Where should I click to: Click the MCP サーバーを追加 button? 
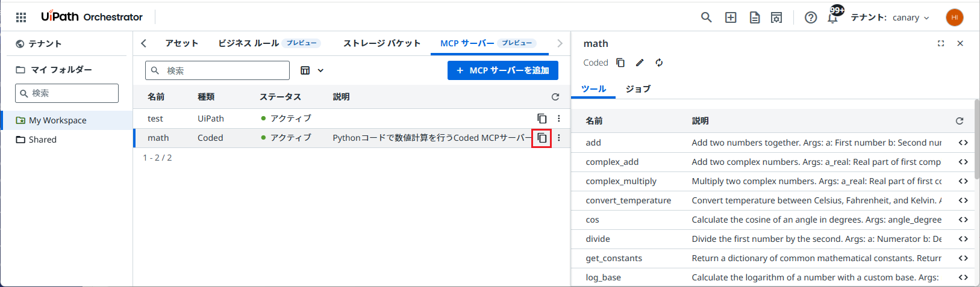(503, 70)
